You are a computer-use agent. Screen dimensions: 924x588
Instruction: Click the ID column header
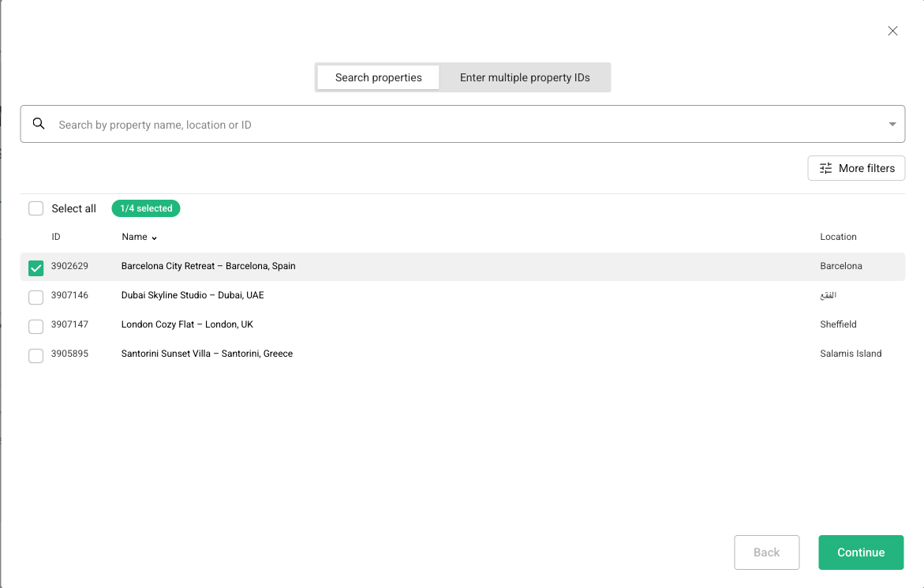[56, 237]
